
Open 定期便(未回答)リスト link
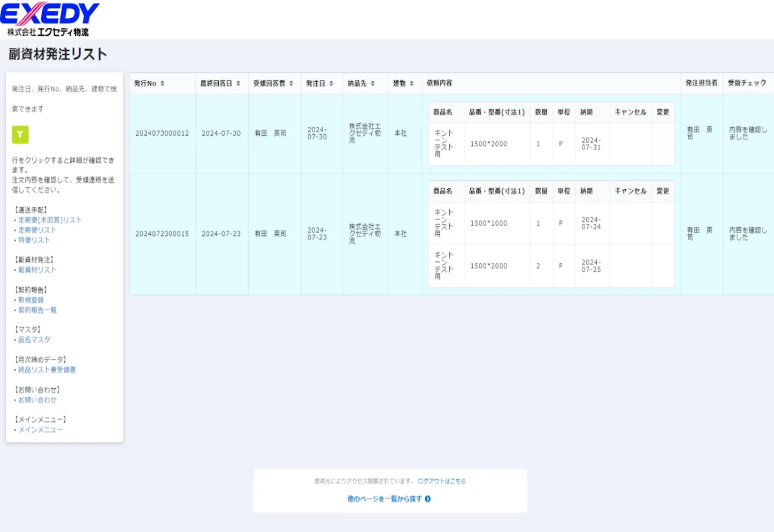pos(50,220)
